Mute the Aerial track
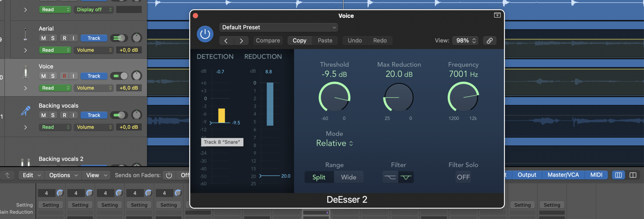 pos(43,38)
